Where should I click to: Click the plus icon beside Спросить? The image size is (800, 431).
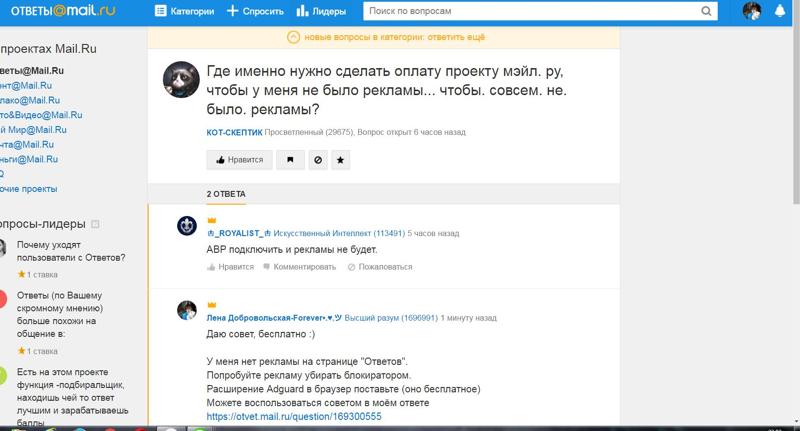coord(232,11)
